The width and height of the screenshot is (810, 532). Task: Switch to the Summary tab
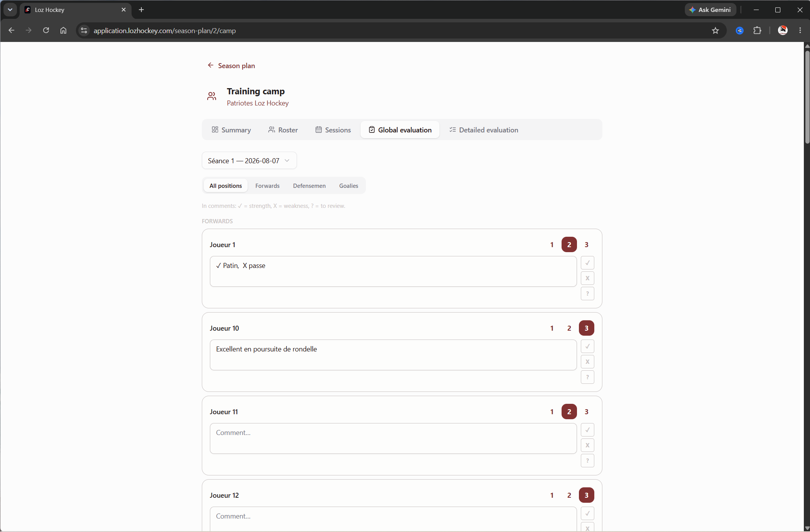point(231,130)
